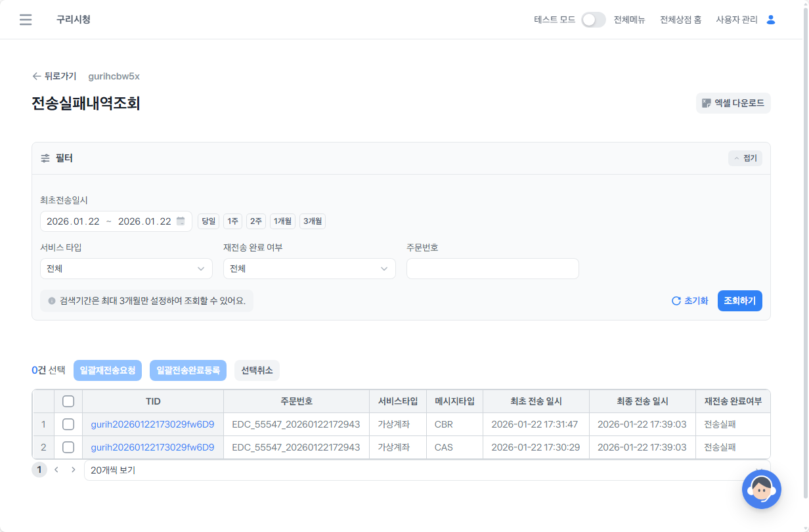This screenshot has height=532, width=809.
Task: Click gurihcbw5x merchant ID text
Action: pos(114,76)
